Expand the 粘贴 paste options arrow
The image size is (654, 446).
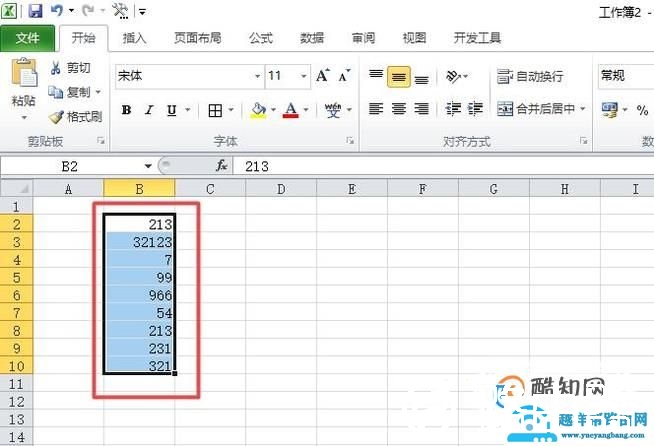(x=24, y=118)
